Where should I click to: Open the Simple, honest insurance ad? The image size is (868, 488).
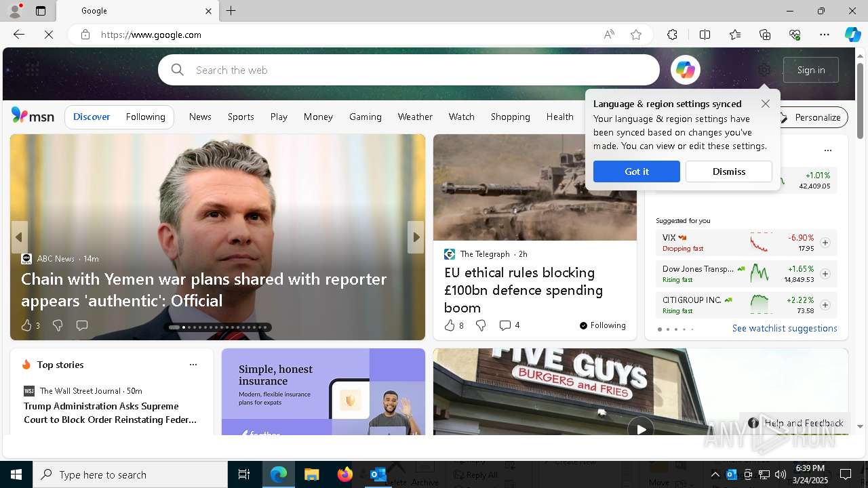323,392
